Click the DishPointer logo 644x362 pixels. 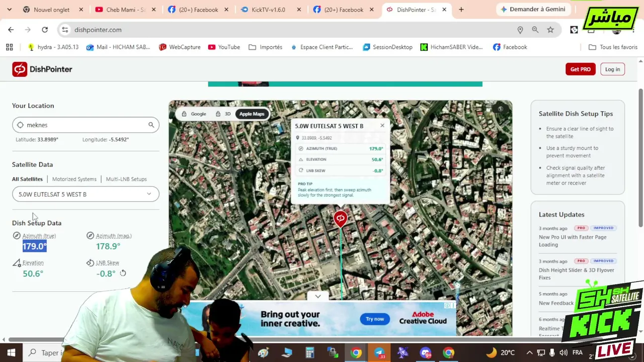click(42, 69)
